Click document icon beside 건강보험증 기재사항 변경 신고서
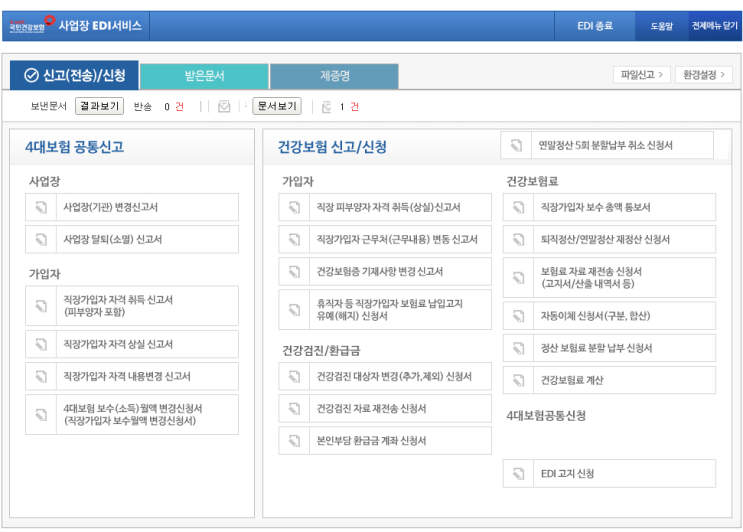 (x=294, y=271)
